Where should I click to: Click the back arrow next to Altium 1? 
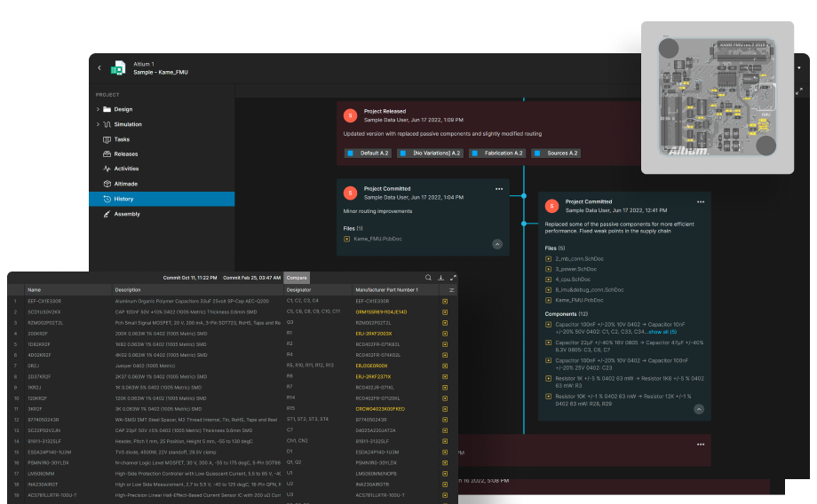(99, 67)
